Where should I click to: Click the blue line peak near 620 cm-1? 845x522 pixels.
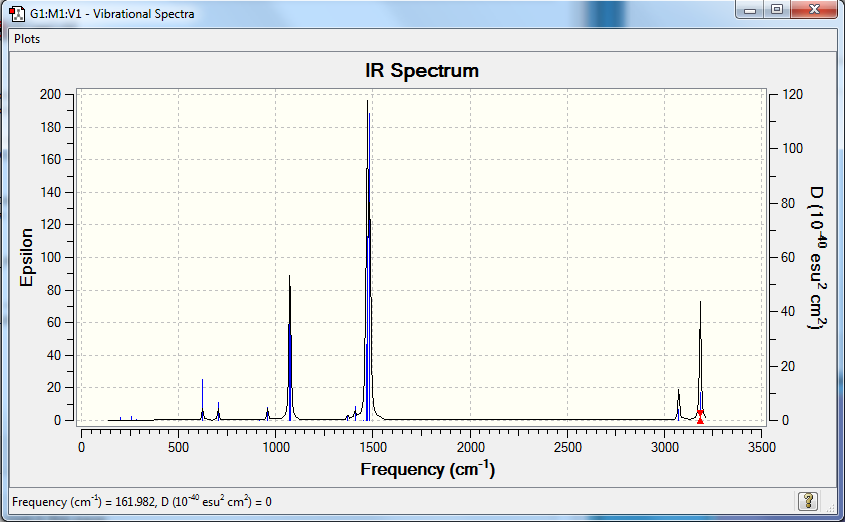click(x=203, y=400)
